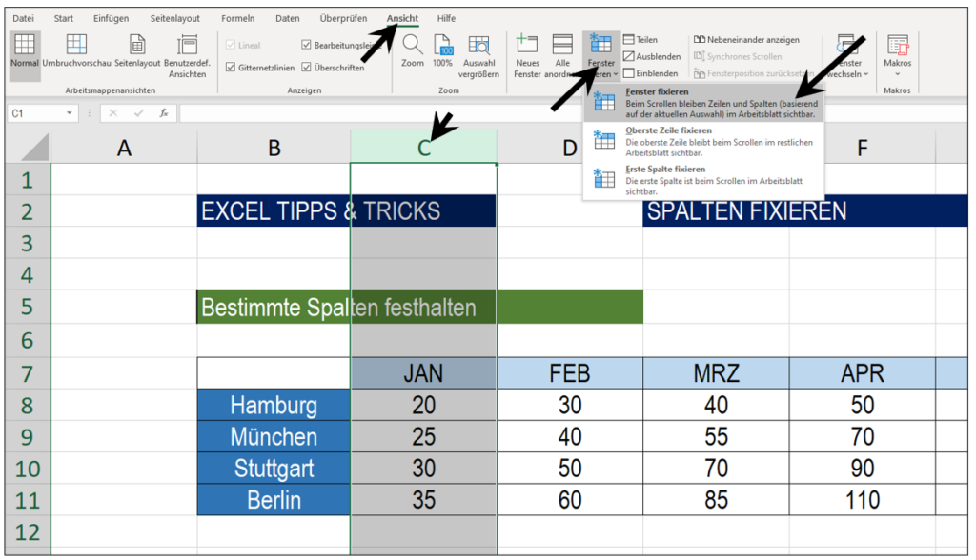This screenshot has width=976, height=560.
Task: Open the Name Box dropdown arrow
Action: (x=69, y=113)
